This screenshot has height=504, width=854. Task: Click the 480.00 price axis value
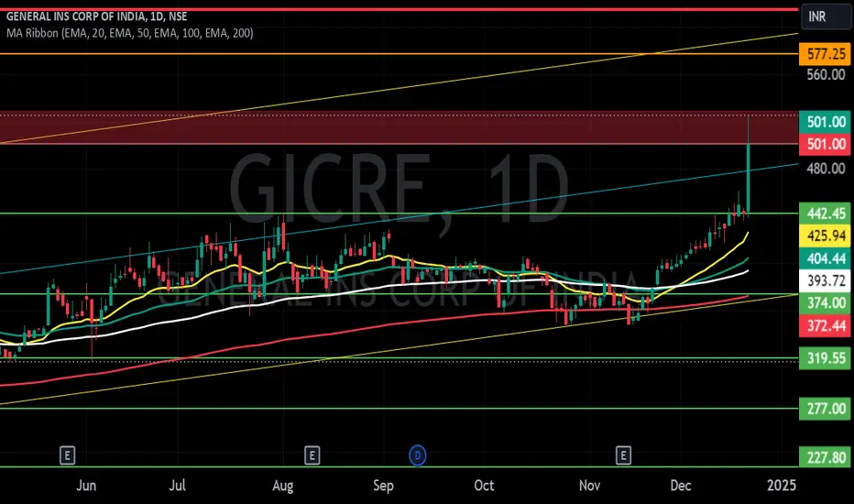(x=826, y=169)
